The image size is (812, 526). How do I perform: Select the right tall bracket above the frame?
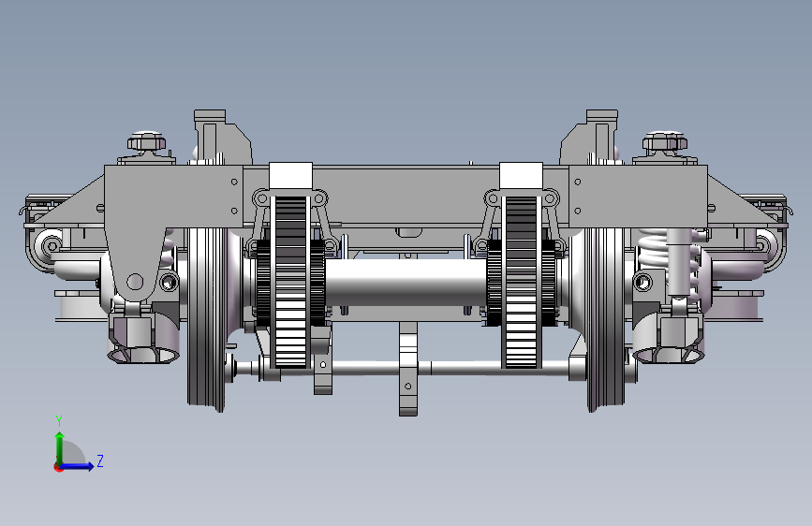590,138
